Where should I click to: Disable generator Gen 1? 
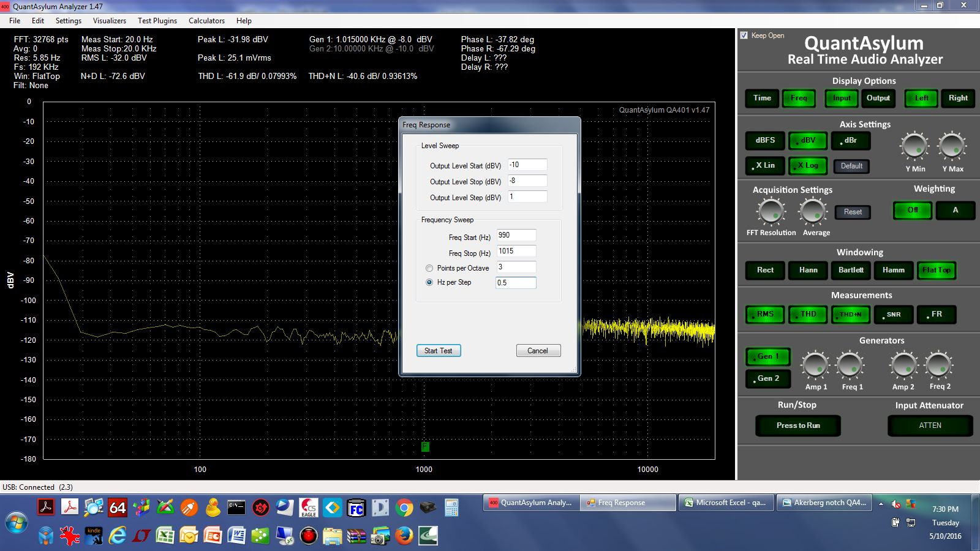click(x=768, y=356)
